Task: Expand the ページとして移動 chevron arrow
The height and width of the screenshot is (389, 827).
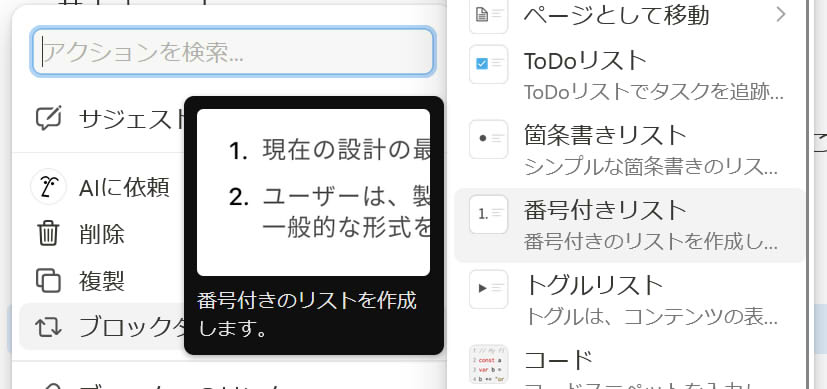Action: (781, 15)
